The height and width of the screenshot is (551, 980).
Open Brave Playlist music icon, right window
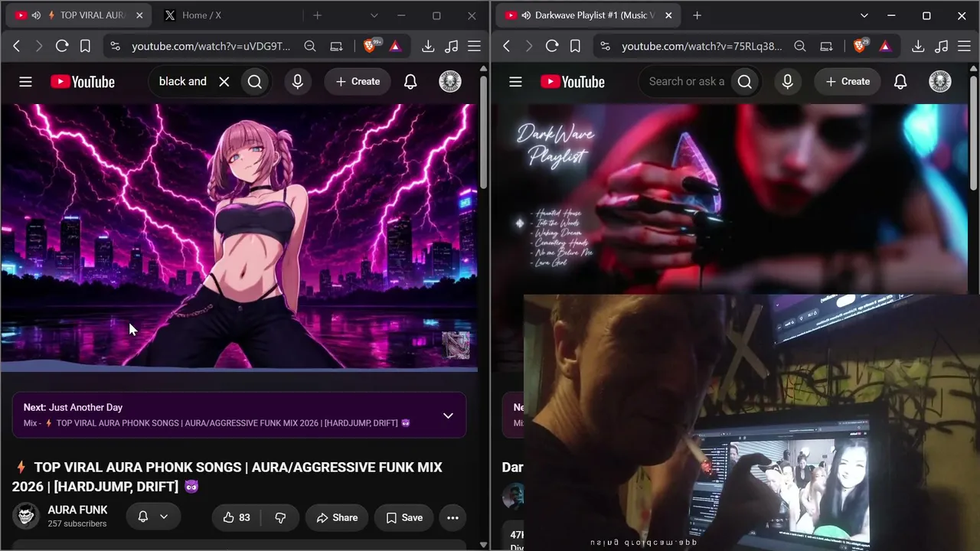point(942,46)
